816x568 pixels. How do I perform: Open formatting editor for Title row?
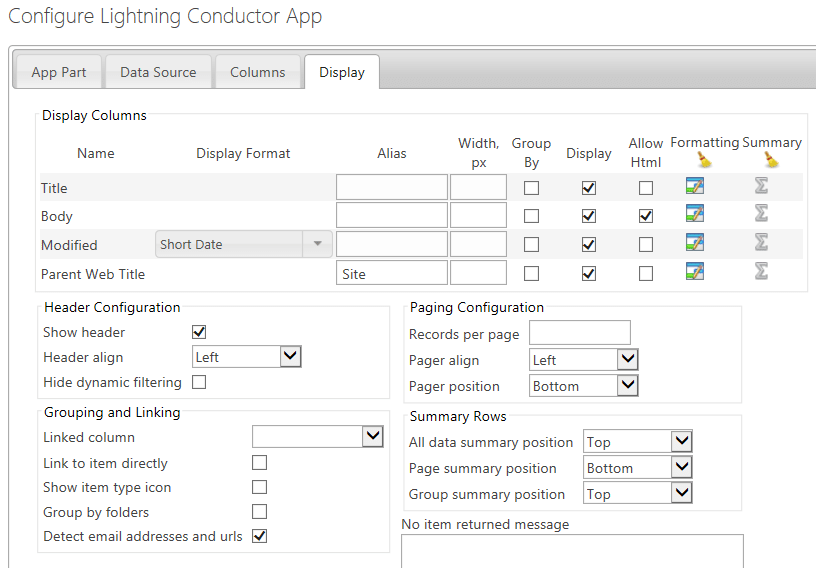[x=695, y=185]
